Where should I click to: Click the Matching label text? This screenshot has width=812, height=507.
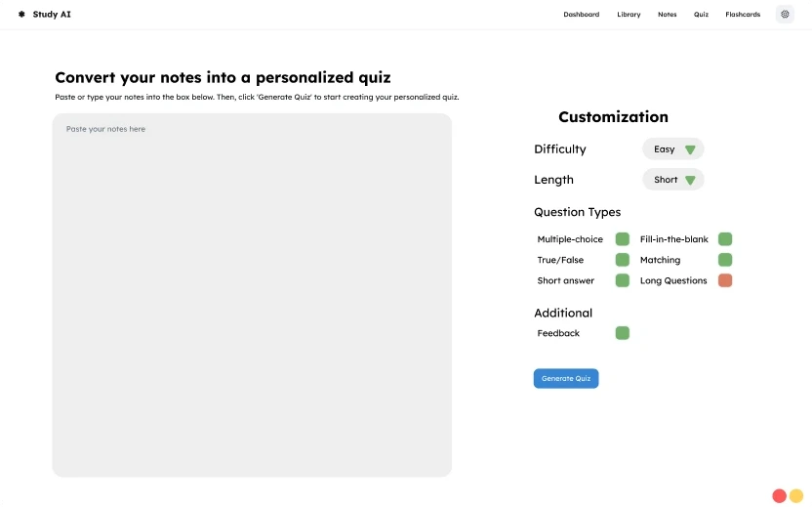coord(661,260)
